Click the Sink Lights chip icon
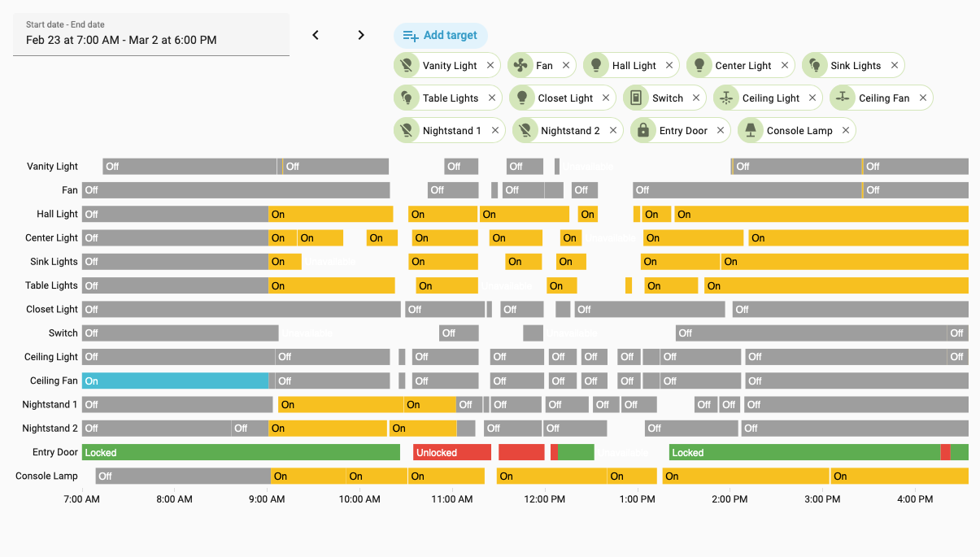Viewport: 980px width, 557px height. [814, 66]
